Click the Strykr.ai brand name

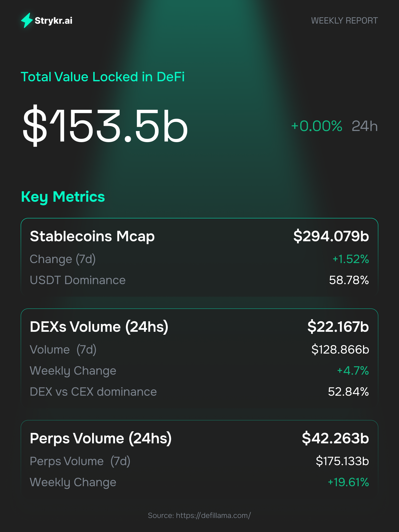53,21
